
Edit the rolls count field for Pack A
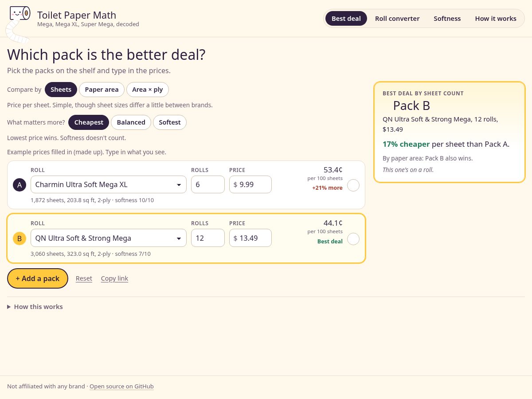(208, 184)
